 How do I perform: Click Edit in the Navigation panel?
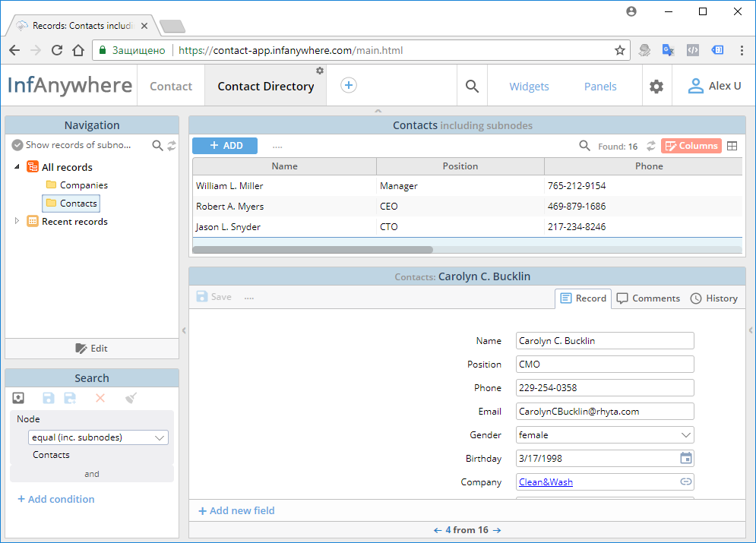[x=92, y=349]
